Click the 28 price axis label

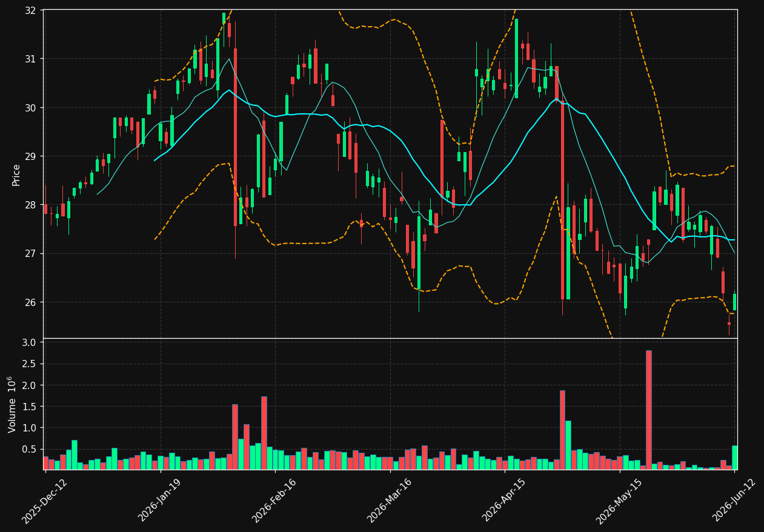pos(30,205)
